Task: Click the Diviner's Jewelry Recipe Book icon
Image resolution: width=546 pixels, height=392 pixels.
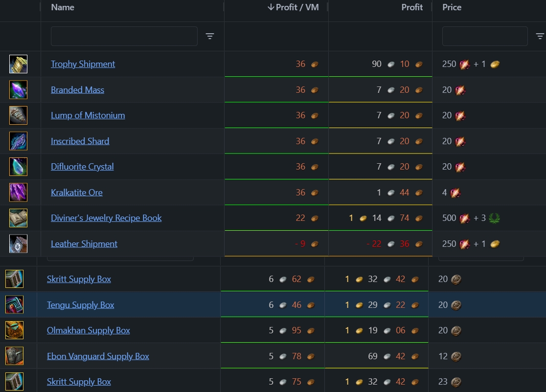Action: click(18, 218)
